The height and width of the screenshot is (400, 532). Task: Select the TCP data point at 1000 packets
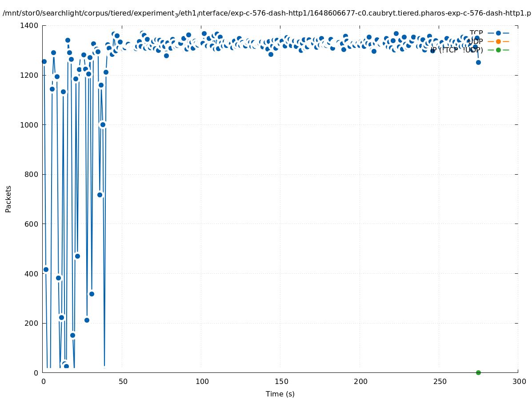(x=103, y=124)
